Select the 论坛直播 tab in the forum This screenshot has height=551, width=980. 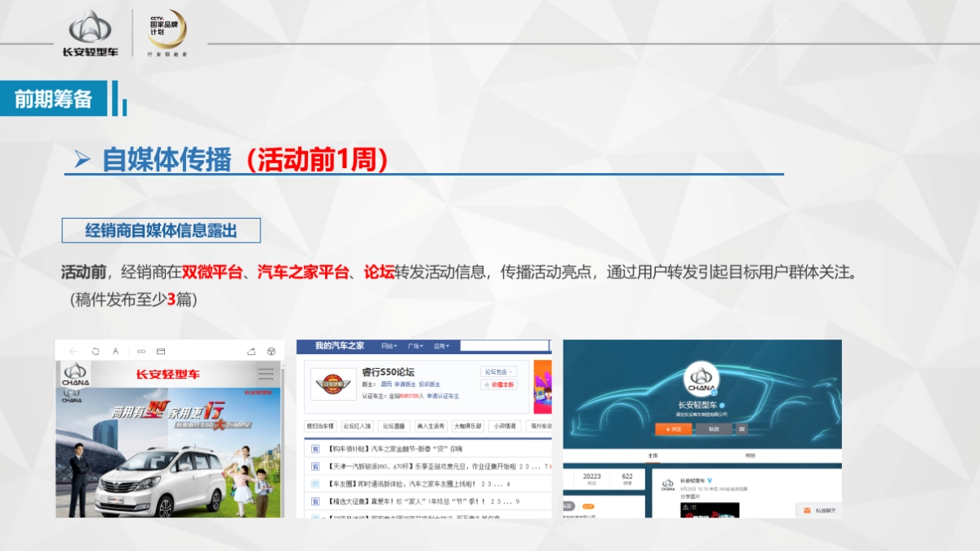point(395,425)
